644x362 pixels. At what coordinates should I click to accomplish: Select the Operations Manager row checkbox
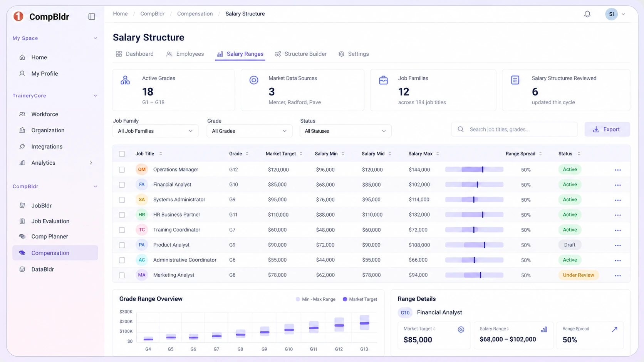122,170
